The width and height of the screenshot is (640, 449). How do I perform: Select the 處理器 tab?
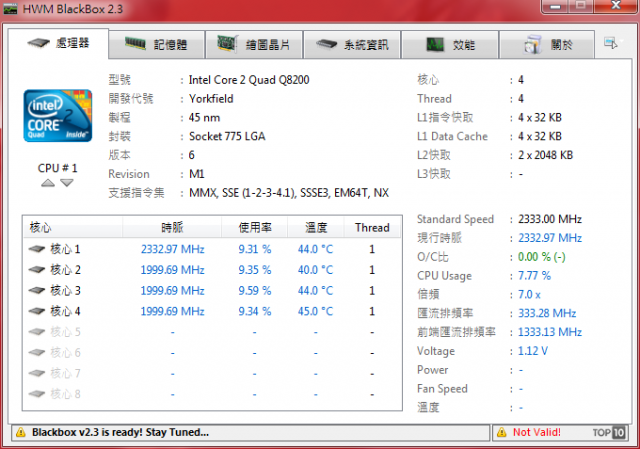point(58,43)
